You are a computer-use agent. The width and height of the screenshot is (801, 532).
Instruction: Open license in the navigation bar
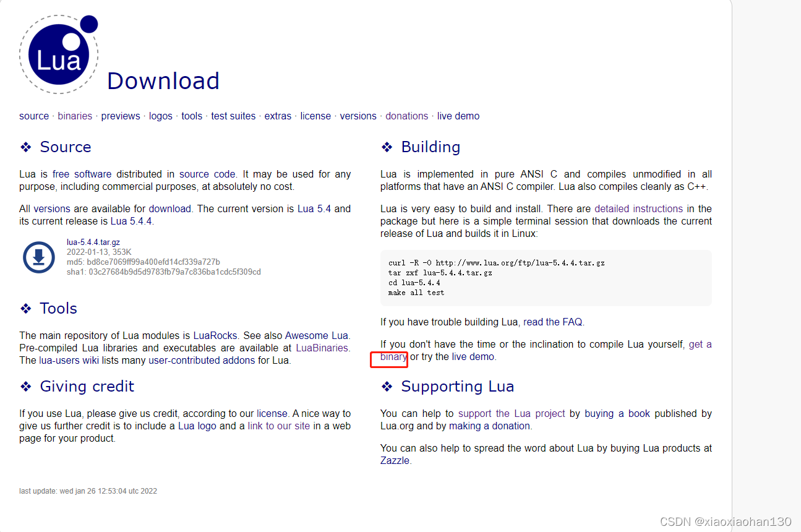click(315, 116)
